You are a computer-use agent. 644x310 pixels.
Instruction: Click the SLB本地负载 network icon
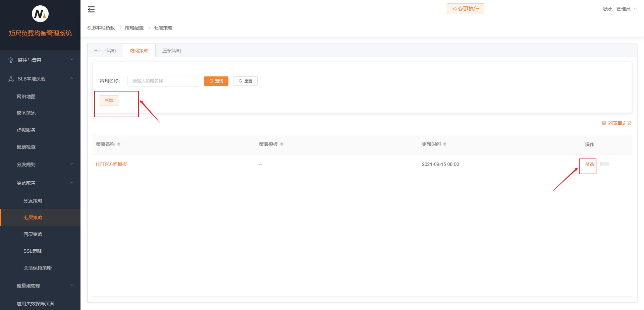(x=11, y=79)
